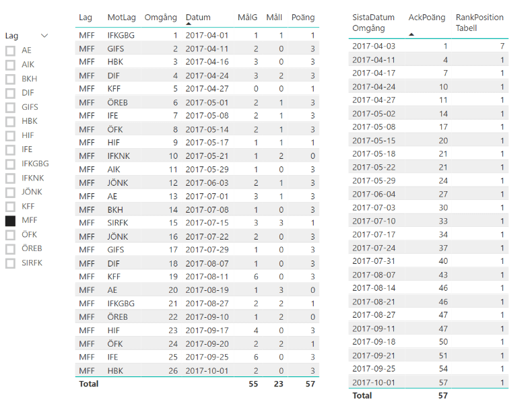Select SistaDatum cell 2017-08-14
The height and width of the screenshot is (412, 532).
[x=374, y=288]
